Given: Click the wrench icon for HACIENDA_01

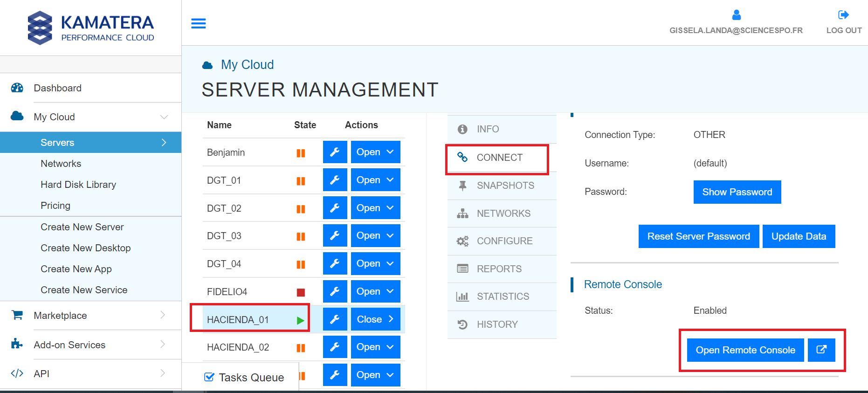Looking at the screenshot, I should [x=335, y=319].
